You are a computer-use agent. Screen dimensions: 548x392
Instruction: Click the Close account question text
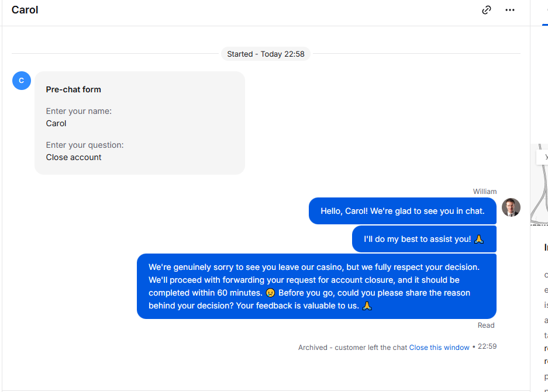pyautogui.click(x=74, y=157)
